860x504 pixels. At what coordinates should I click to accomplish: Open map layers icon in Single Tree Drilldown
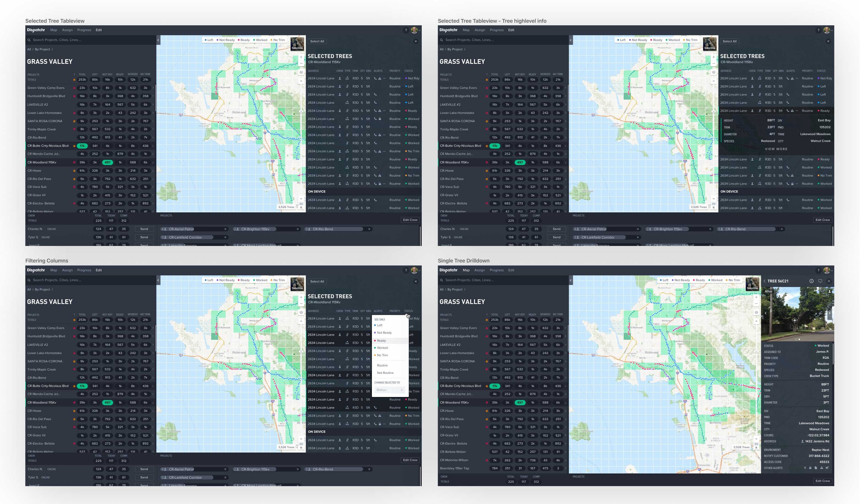click(x=756, y=312)
